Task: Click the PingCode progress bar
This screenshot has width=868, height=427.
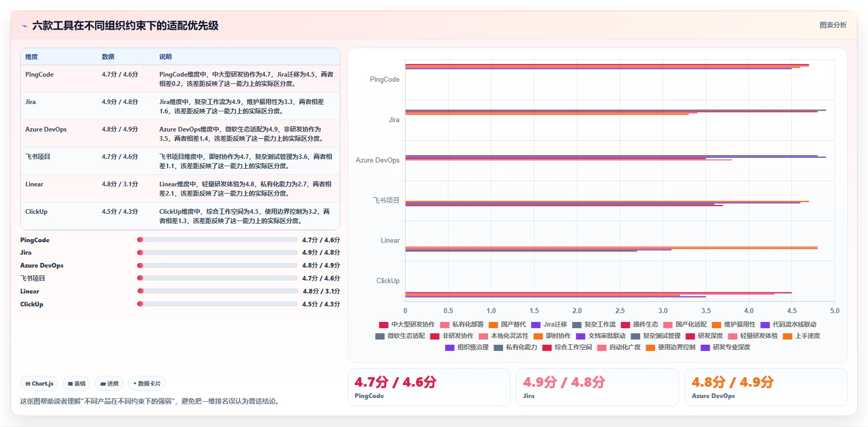Action: 217,240
